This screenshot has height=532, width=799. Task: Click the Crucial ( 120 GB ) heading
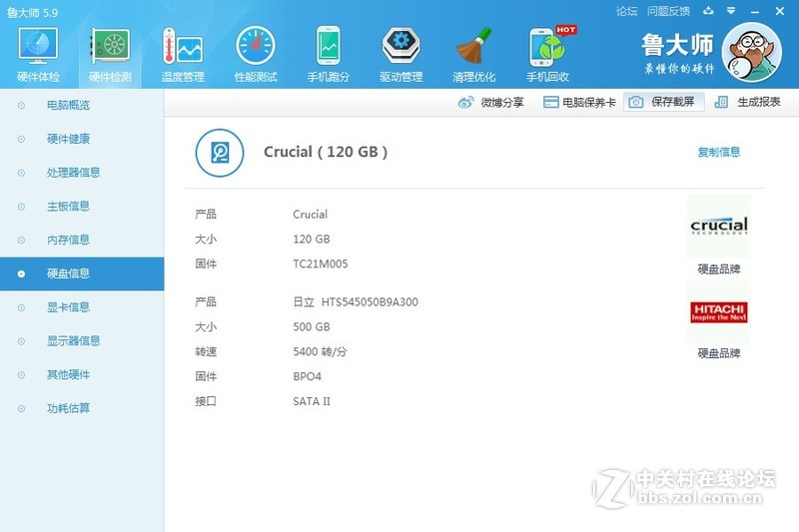click(x=326, y=152)
